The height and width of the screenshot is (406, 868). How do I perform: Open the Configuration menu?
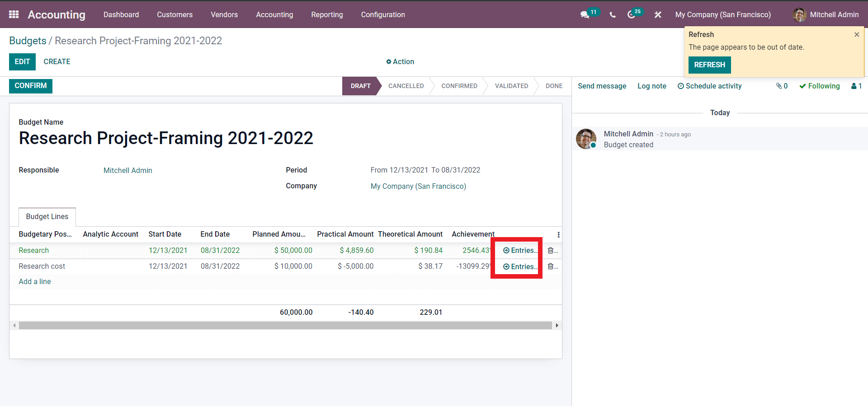click(x=383, y=14)
